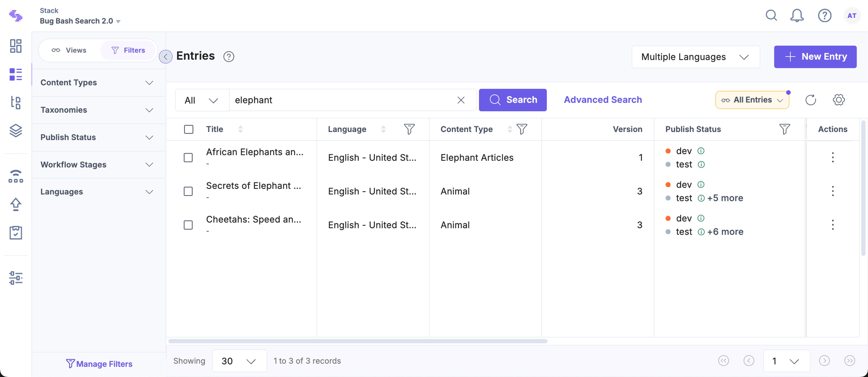Open the Multiple Languages dropdown

pyautogui.click(x=696, y=57)
